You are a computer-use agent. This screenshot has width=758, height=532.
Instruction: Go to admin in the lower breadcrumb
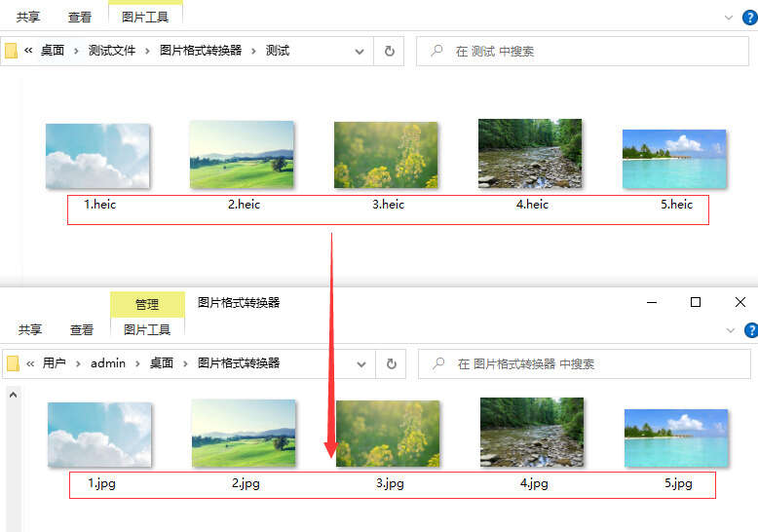tap(108, 362)
